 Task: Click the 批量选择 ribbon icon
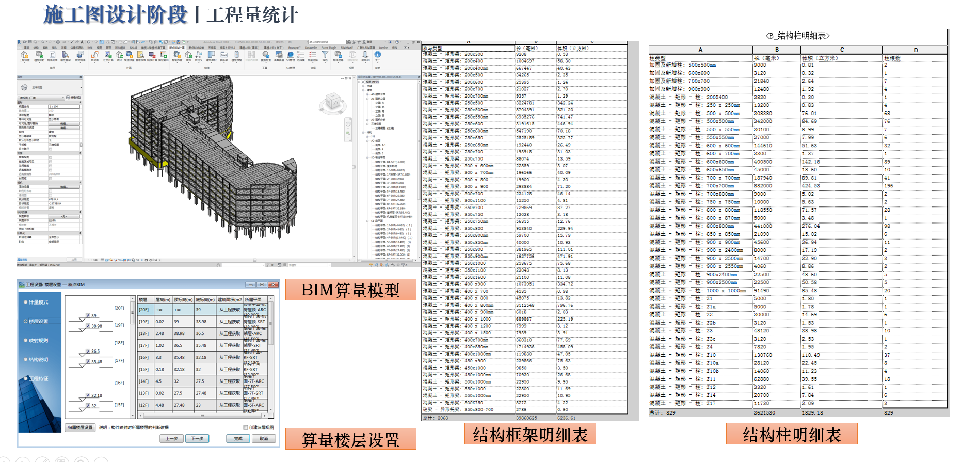313,56
